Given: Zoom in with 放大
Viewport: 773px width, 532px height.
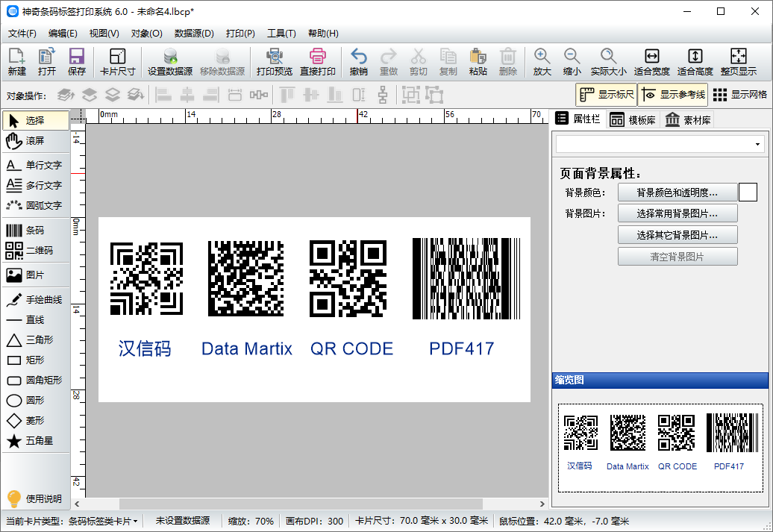Looking at the screenshot, I should (542, 62).
